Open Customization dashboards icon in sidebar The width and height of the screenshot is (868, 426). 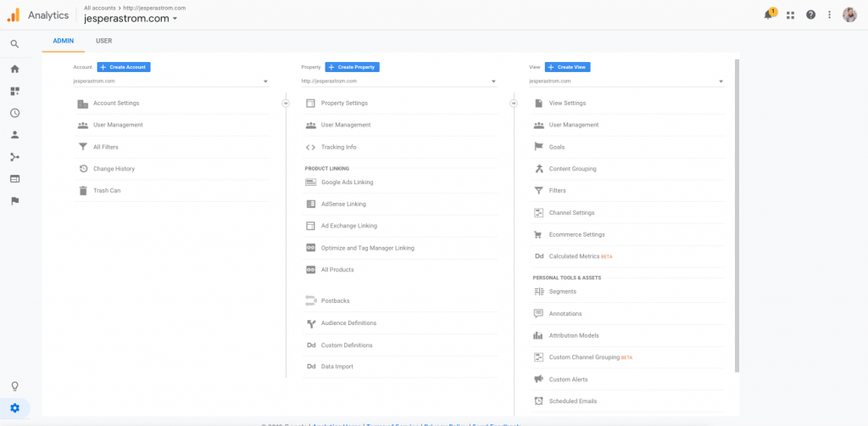click(15, 92)
